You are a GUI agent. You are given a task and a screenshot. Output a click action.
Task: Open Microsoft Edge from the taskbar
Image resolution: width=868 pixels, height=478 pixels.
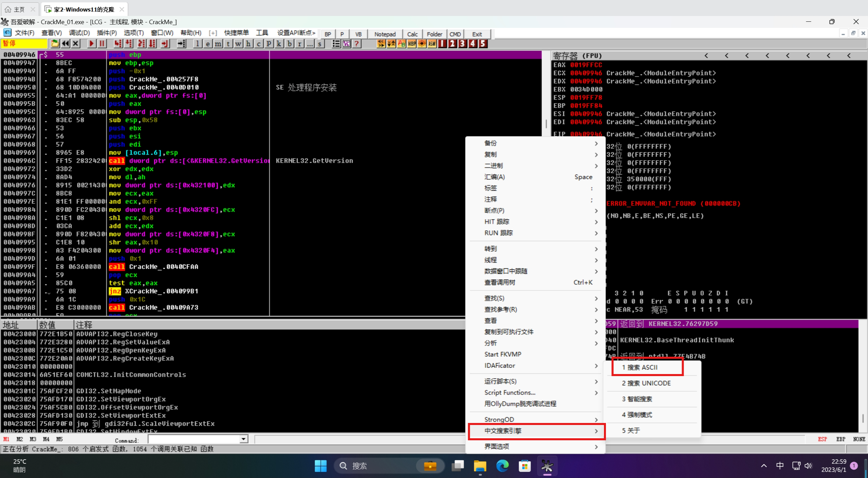click(x=502, y=466)
